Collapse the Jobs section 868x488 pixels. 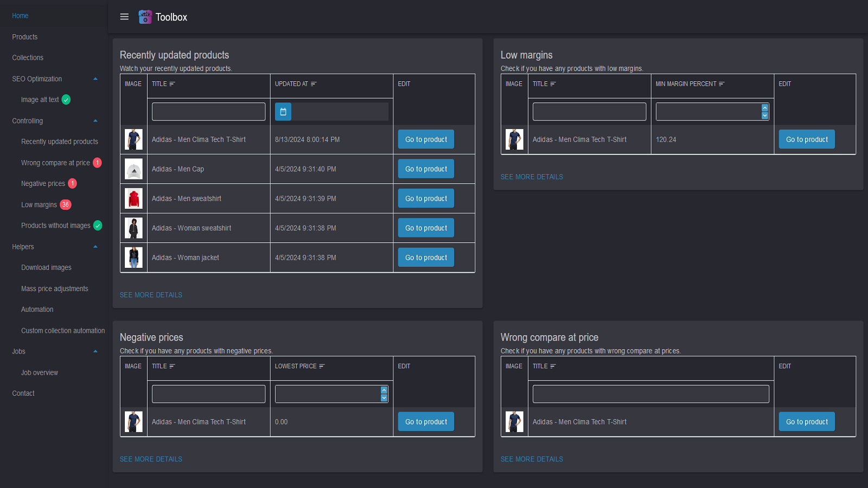[95, 351]
